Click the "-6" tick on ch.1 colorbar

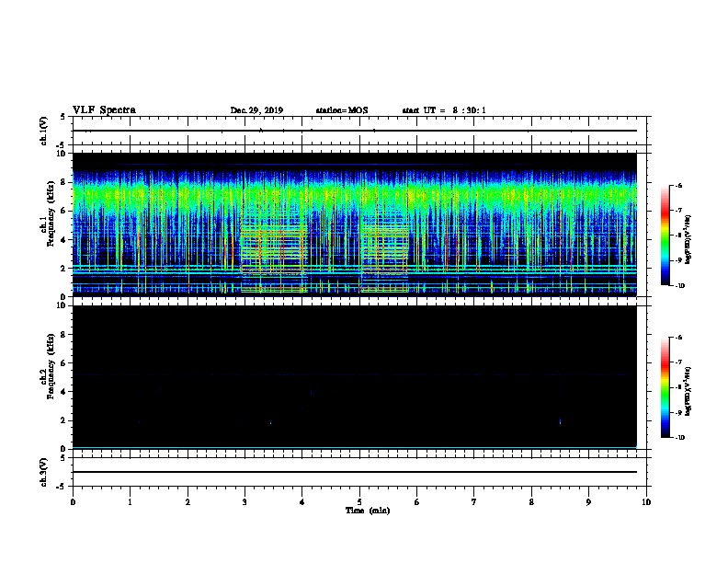(678, 185)
